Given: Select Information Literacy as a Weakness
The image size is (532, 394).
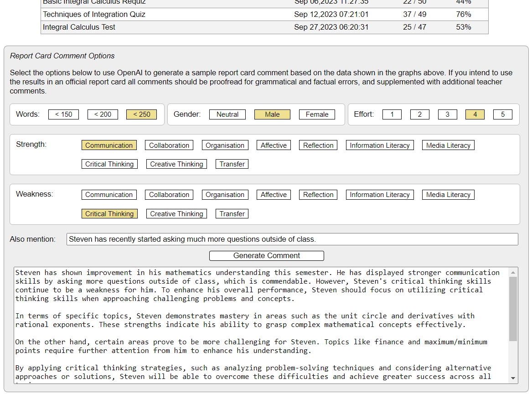Looking at the screenshot, I should point(380,195).
